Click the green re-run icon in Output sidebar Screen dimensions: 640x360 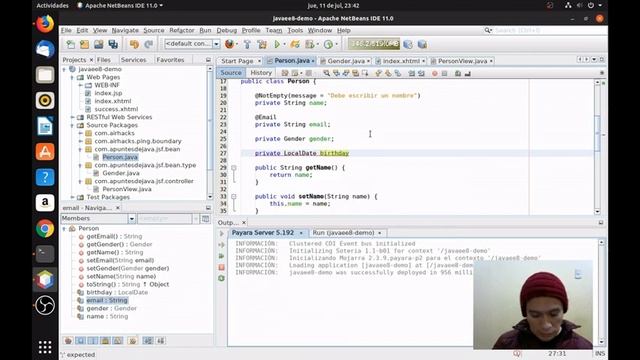222,256
